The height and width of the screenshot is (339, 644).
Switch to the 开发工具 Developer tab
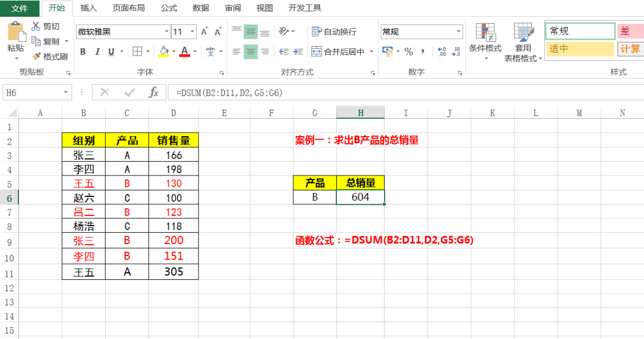point(305,8)
